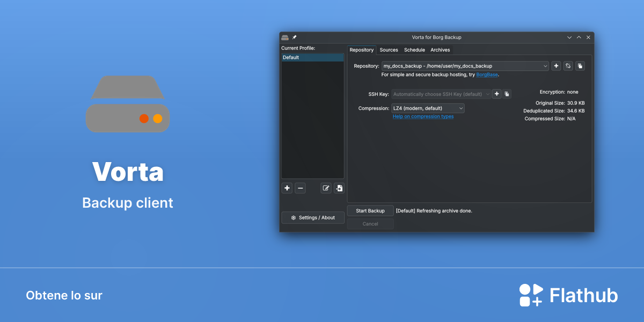Follow the BorgBase link
644x322 pixels.
(x=487, y=75)
